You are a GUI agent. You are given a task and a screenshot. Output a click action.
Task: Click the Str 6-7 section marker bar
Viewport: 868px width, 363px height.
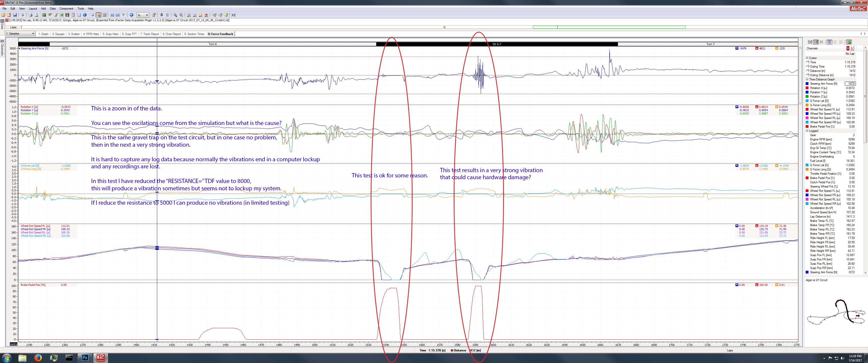pos(497,44)
